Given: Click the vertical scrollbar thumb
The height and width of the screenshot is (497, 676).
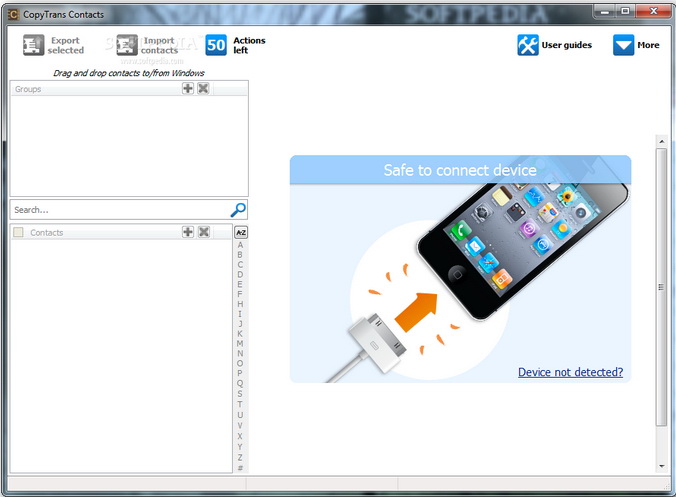Looking at the screenshot, I should tap(661, 287).
